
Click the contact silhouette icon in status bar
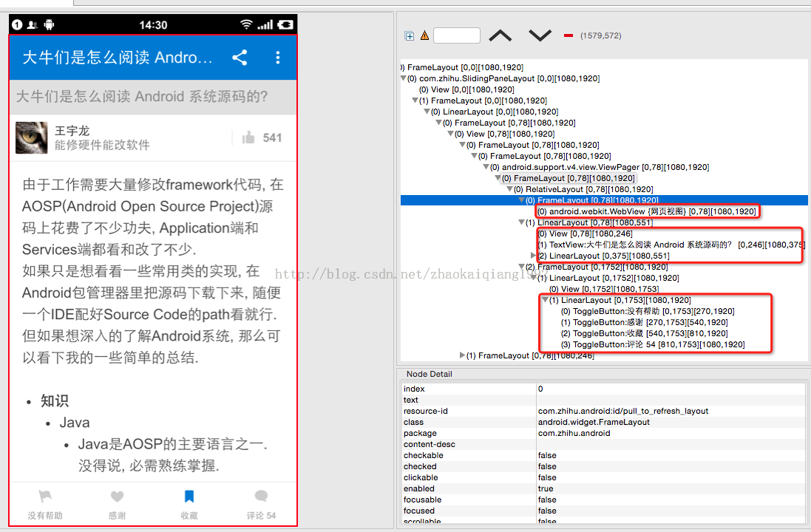point(32,24)
